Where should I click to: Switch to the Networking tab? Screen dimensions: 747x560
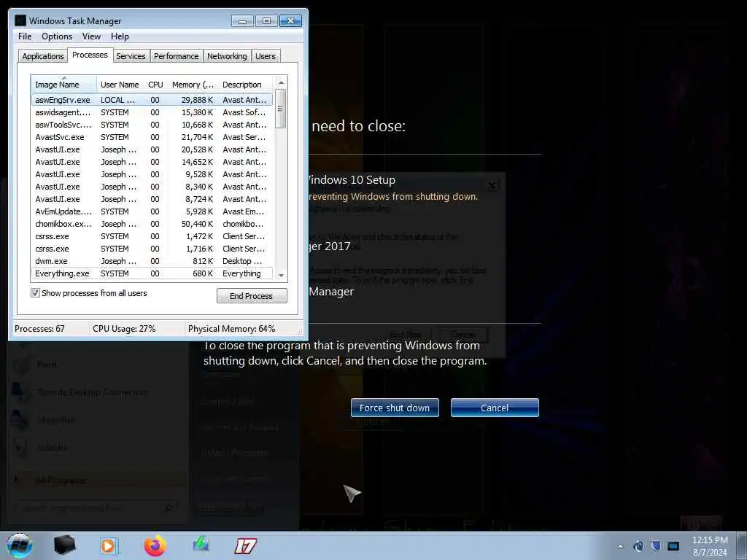pos(228,55)
